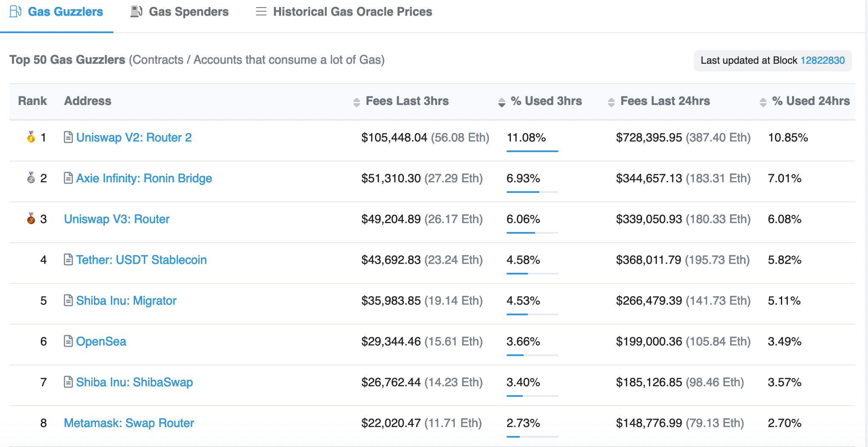This screenshot has width=868, height=447.
Task: Sort table by % Used 24hrs arrows
Action: (763, 102)
